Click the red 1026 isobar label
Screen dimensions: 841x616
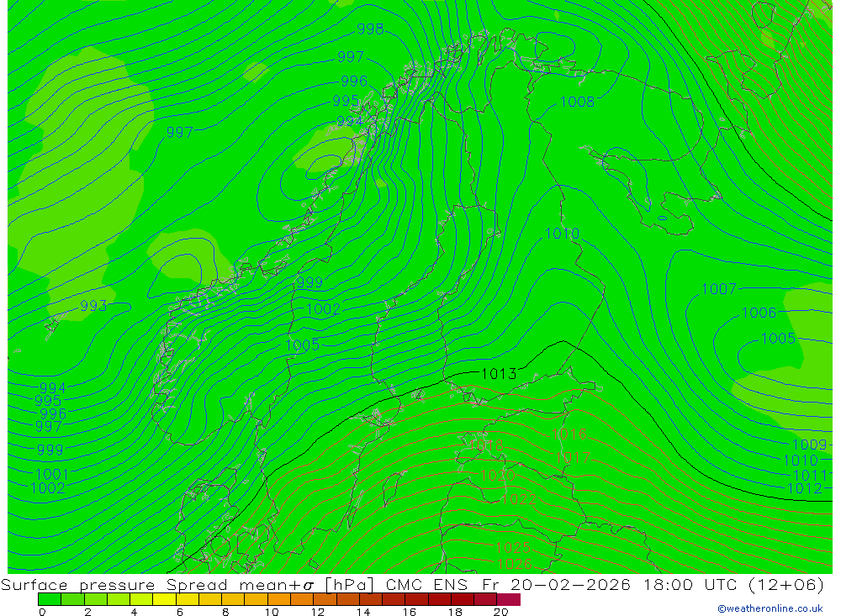[514, 563]
